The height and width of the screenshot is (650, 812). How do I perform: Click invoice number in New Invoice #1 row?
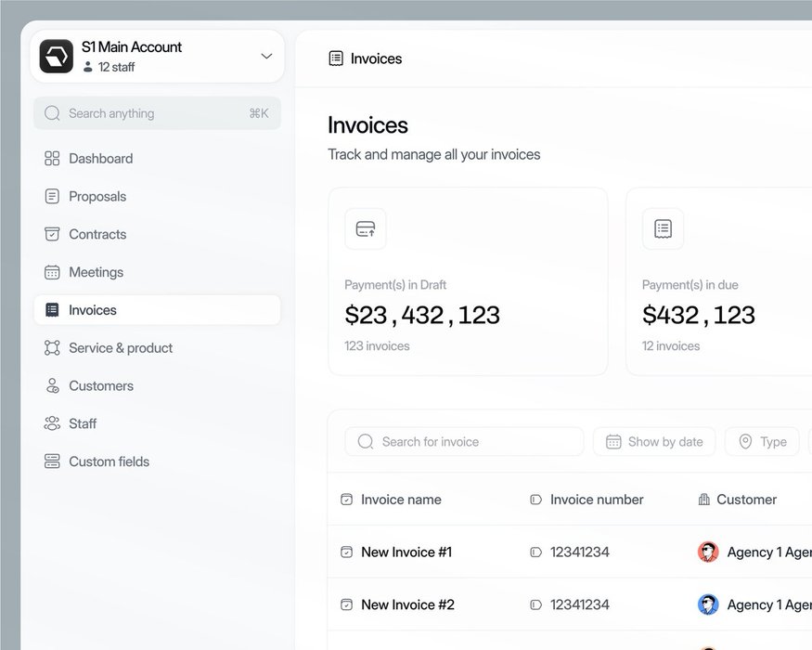[579, 552]
